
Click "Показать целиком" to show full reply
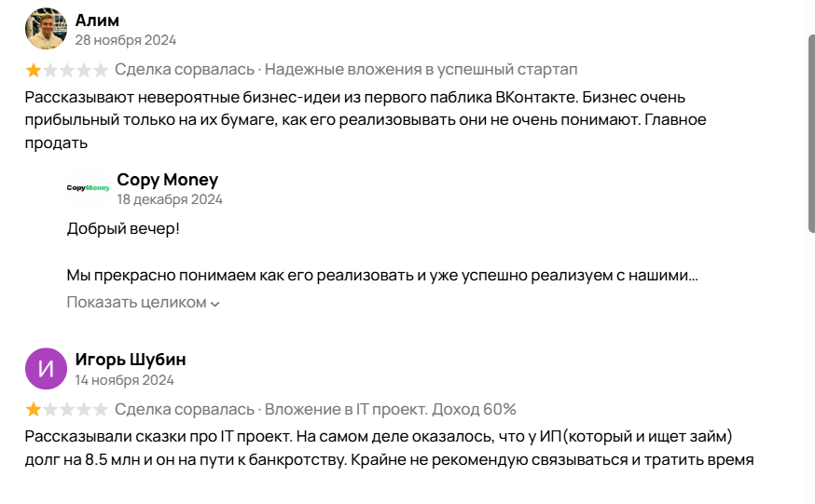pos(136,303)
